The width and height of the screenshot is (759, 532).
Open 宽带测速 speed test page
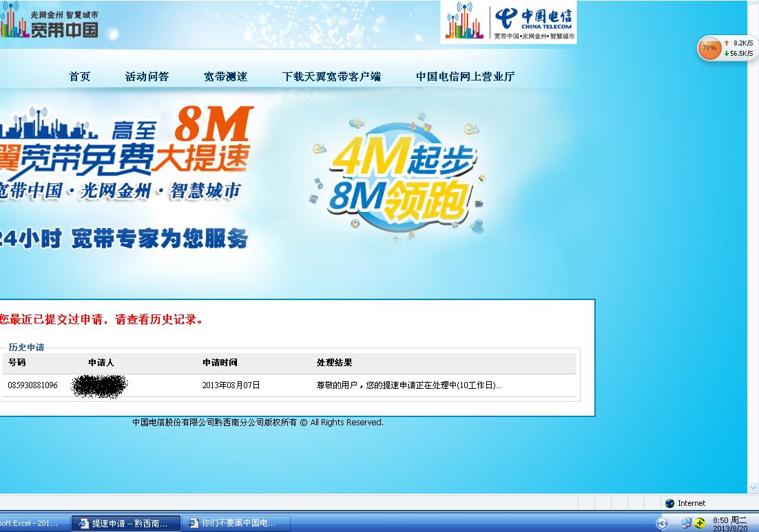(226, 76)
